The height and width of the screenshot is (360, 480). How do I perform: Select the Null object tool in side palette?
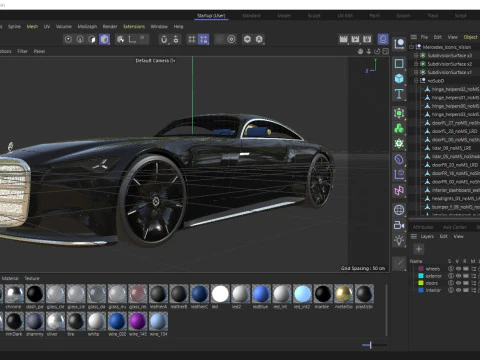[399, 44]
